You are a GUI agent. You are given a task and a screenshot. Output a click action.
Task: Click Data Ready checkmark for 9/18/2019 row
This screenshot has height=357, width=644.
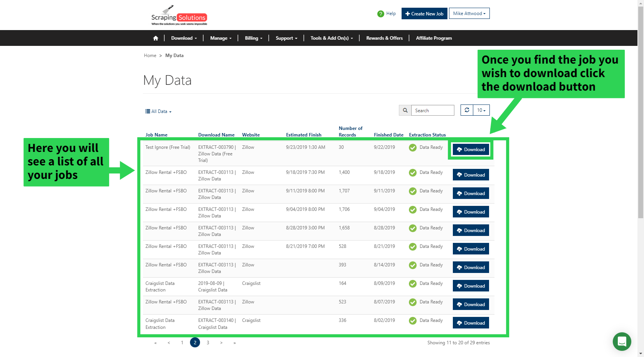pyautogui.click(x=413, y=173)
